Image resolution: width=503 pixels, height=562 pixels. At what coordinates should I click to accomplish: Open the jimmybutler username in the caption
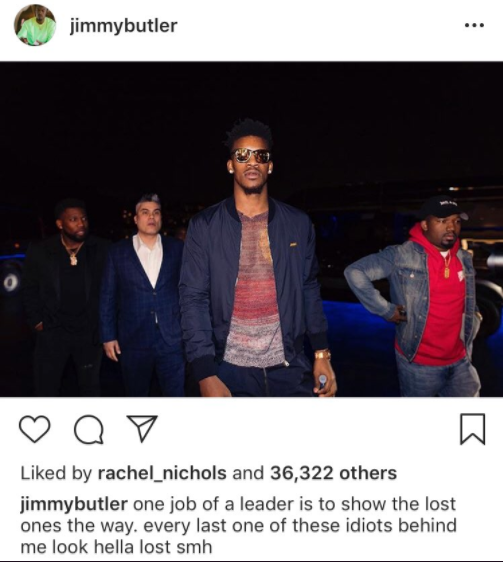pos(74,505)
